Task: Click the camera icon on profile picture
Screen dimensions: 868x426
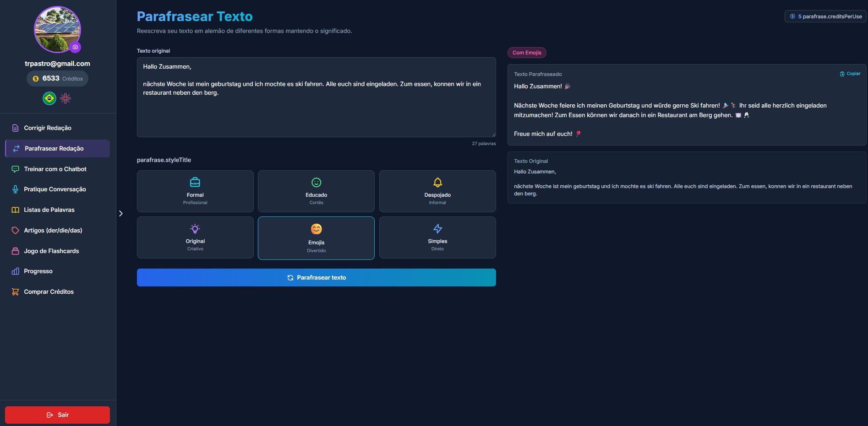Action: 76,47
